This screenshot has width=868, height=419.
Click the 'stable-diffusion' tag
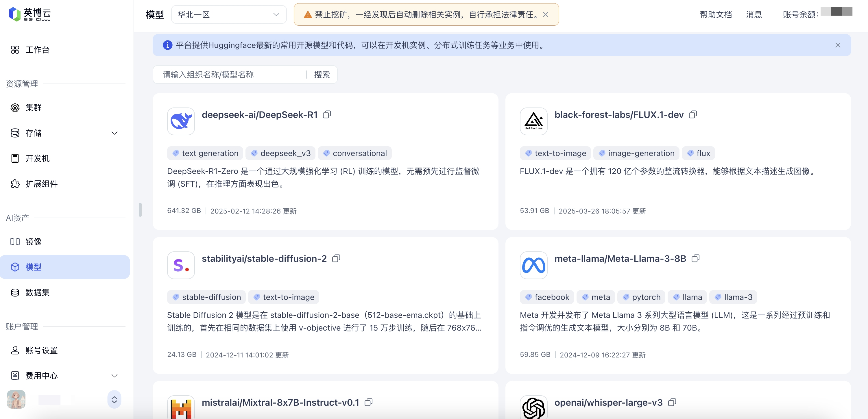coord(206,297)
